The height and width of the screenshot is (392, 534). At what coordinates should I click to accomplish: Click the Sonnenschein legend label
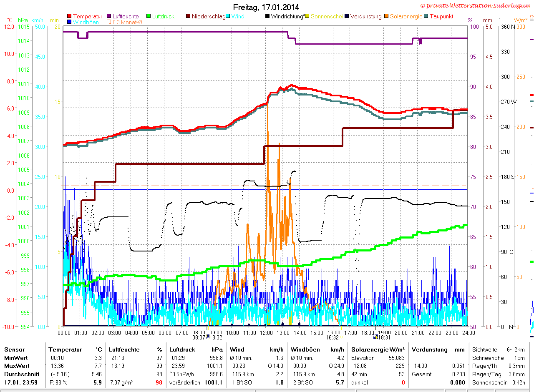(327, 17)
